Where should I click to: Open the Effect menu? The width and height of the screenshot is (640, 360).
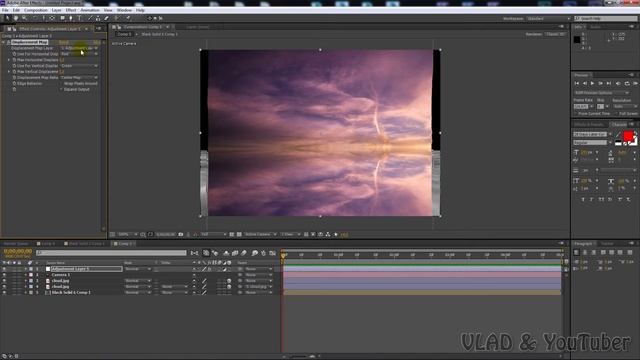71,10
